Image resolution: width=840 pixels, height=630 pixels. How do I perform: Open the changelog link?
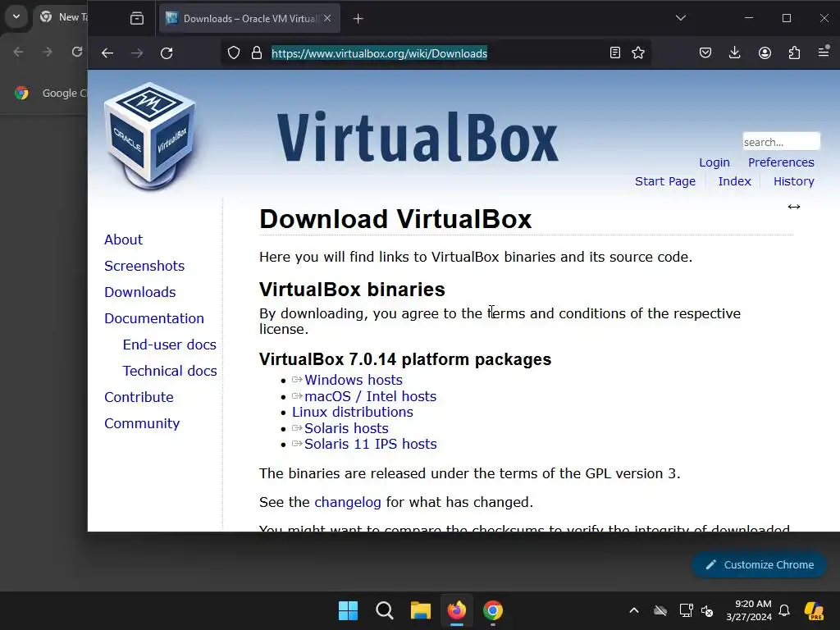[348, 502]
